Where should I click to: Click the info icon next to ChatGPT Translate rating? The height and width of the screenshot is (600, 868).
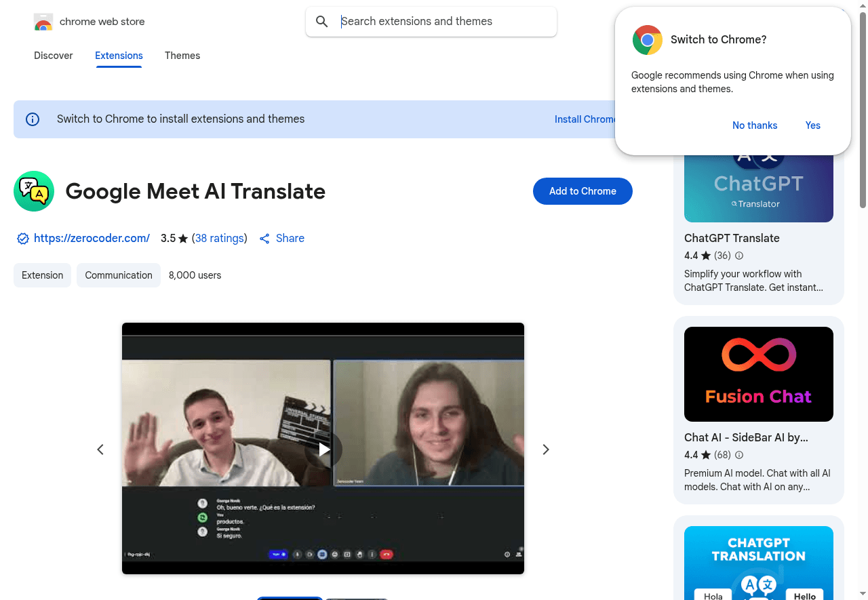pos(738,256)
